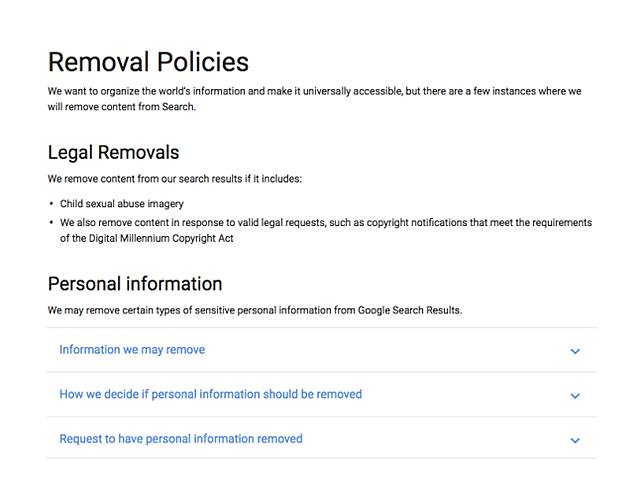Select 'Request to have personal information removed' link
The image size is (644, 482).
tap(181, 438)
